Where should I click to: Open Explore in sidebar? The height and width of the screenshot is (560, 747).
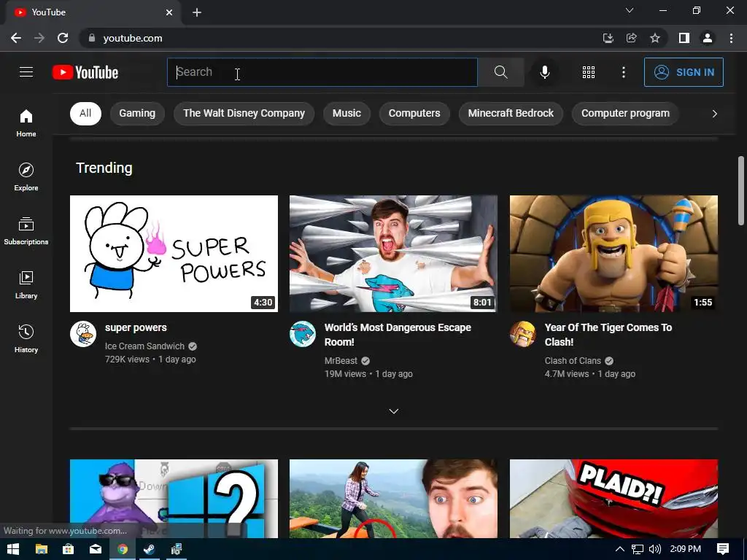click(26, 176)
